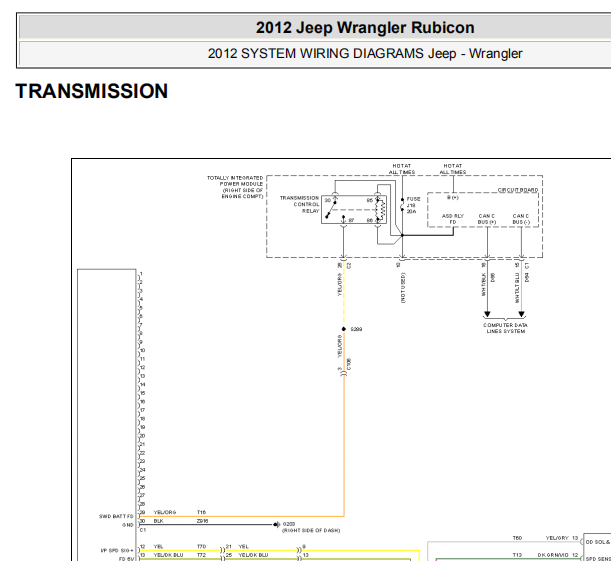This screenshot has height=561, width=611.
Task: Select the T60 circuit code
Action: click(517, 538)
